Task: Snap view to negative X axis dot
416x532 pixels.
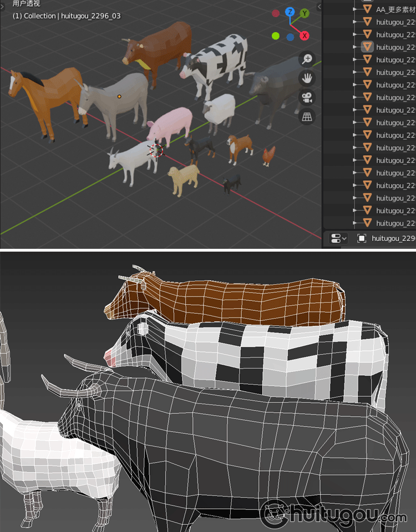Action: tap(276, 13)
